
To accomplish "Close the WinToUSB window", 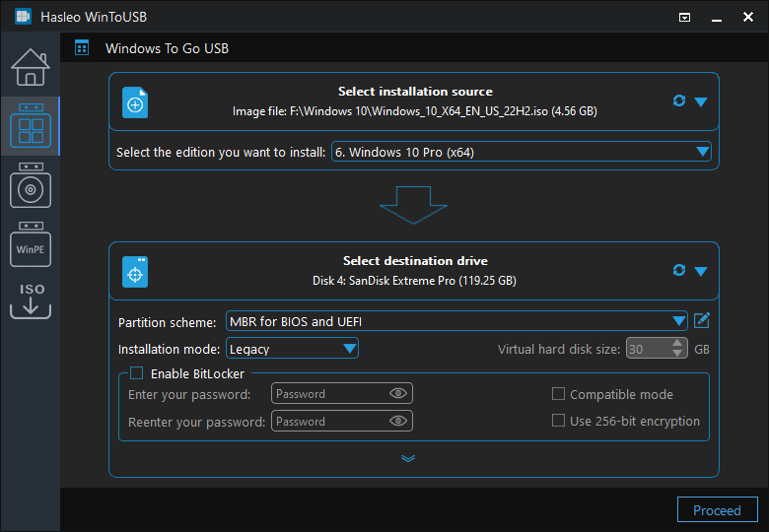I will [x=748, y=17].
